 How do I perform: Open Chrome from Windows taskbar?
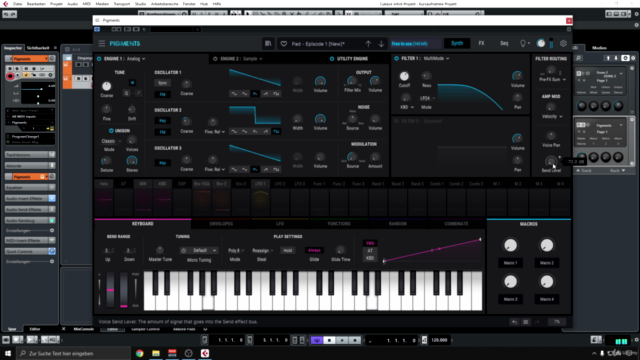[x=140, y=353]
